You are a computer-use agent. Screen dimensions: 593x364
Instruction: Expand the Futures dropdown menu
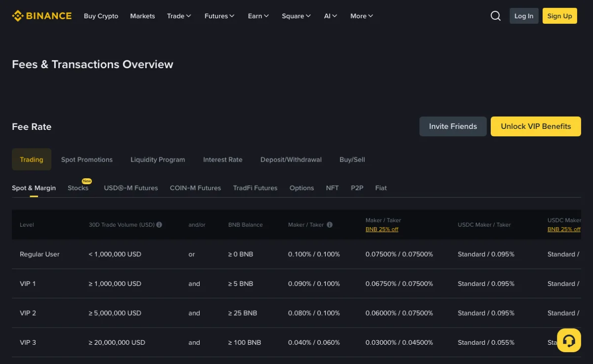[x=220, y=16]
